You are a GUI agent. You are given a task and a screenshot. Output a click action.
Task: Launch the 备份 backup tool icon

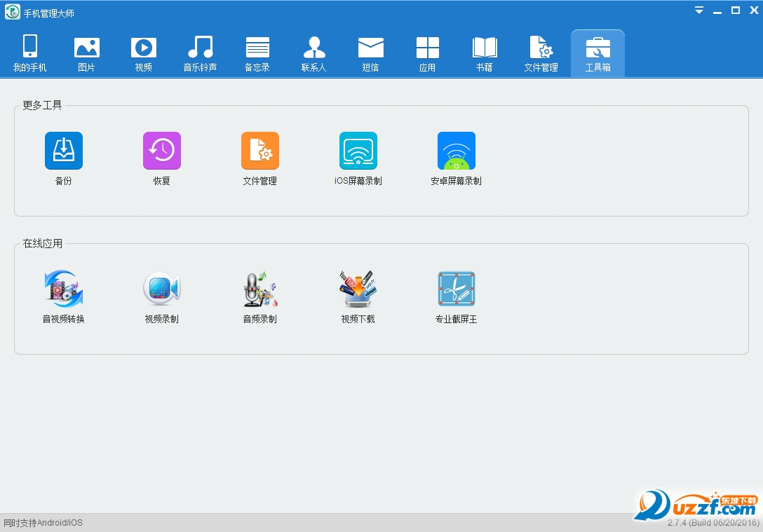pos(64,151)
